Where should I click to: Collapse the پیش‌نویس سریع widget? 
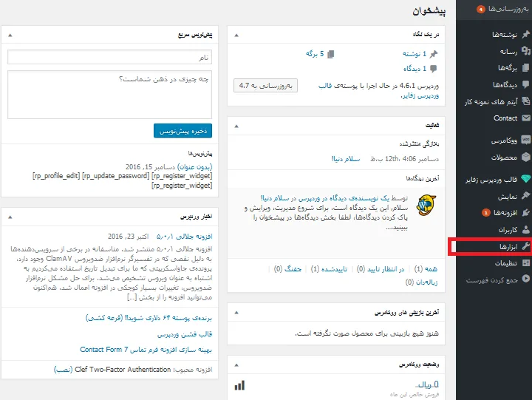click(10, 35)
